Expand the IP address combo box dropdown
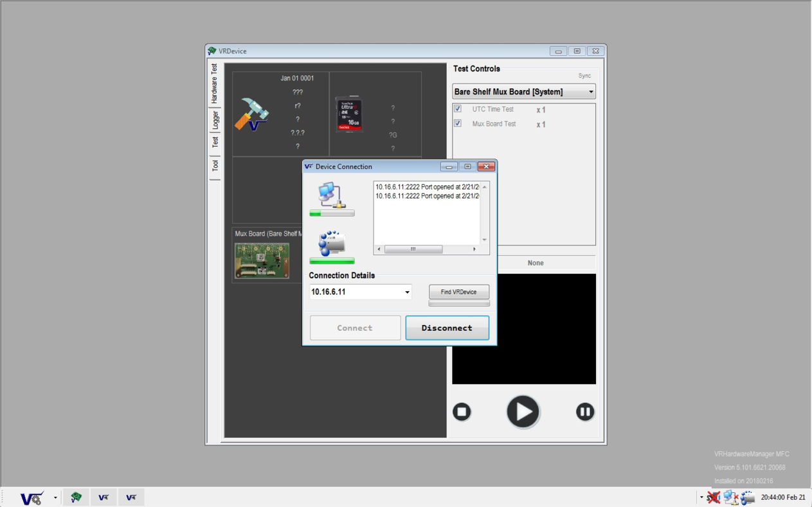 406,292
